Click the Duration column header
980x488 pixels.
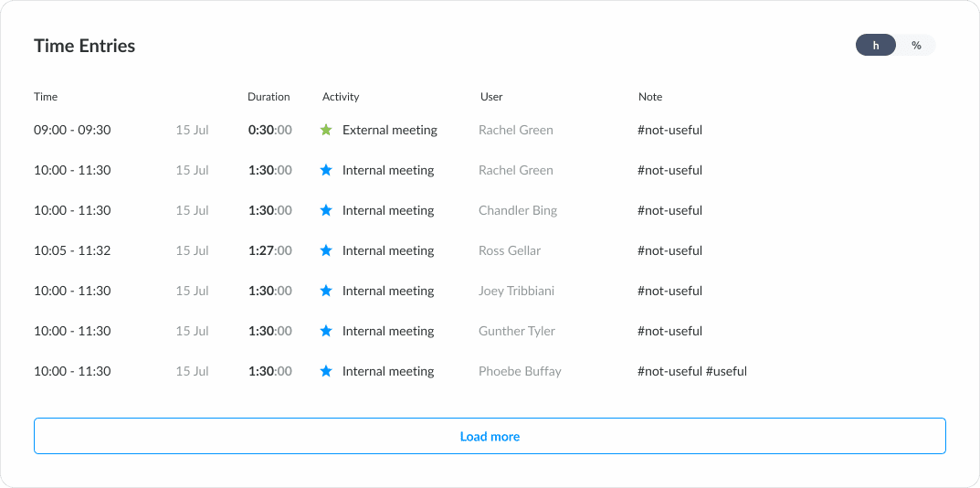269,97
